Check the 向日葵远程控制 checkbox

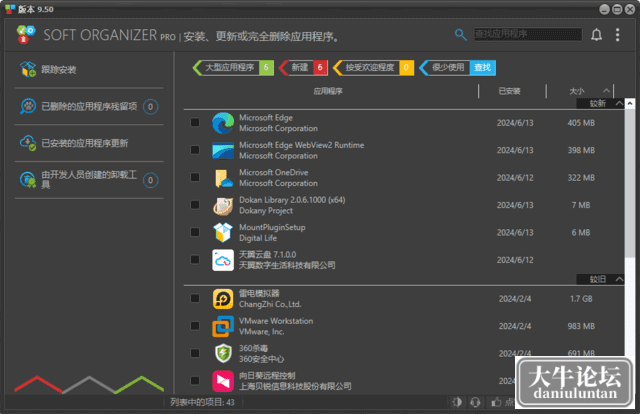coord(195,381)
